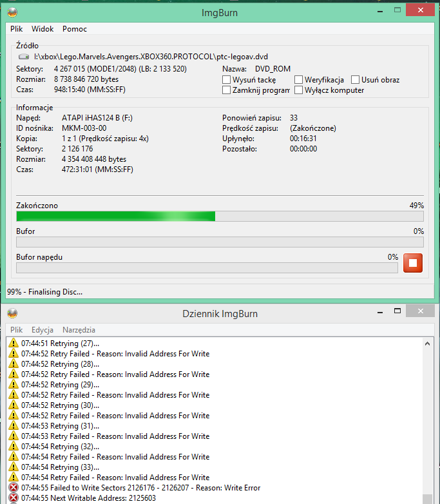
Task: Maximize the ImgBurn main window
Action: (x=397, y=10)
